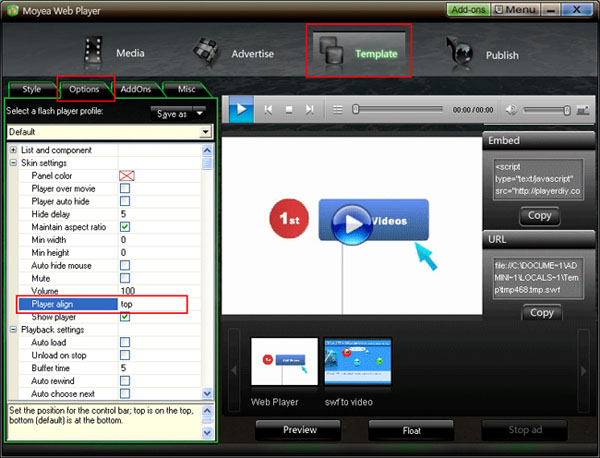Click the fullscreen icon in the player bar
The width and height of the screenshot is (600, 458).
coord(583,111)
